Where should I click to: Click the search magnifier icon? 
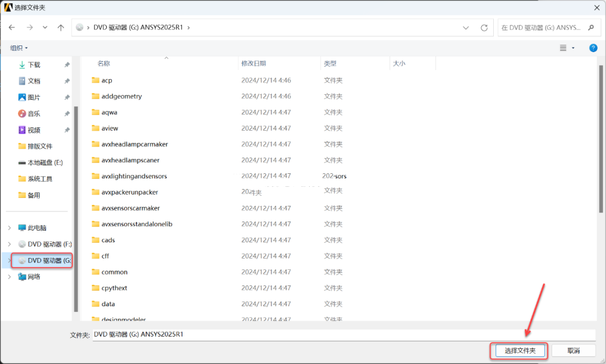point(591,27)
